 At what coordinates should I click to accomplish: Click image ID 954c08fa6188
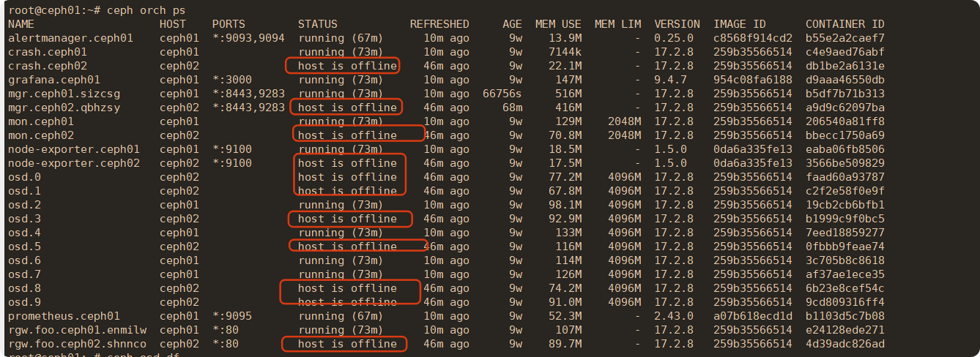[753, 80]
